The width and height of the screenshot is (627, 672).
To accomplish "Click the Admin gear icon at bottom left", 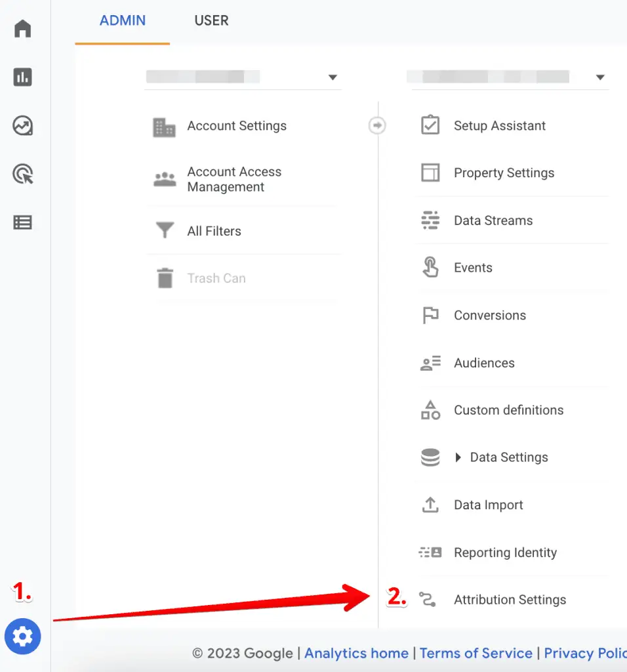I will (x=23, y=636).
